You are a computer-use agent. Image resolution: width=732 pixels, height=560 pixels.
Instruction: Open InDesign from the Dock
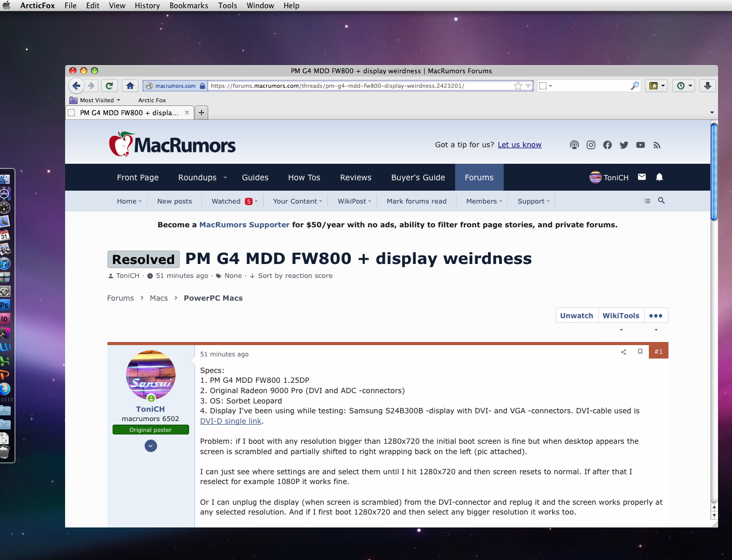[x=4, y=319]
